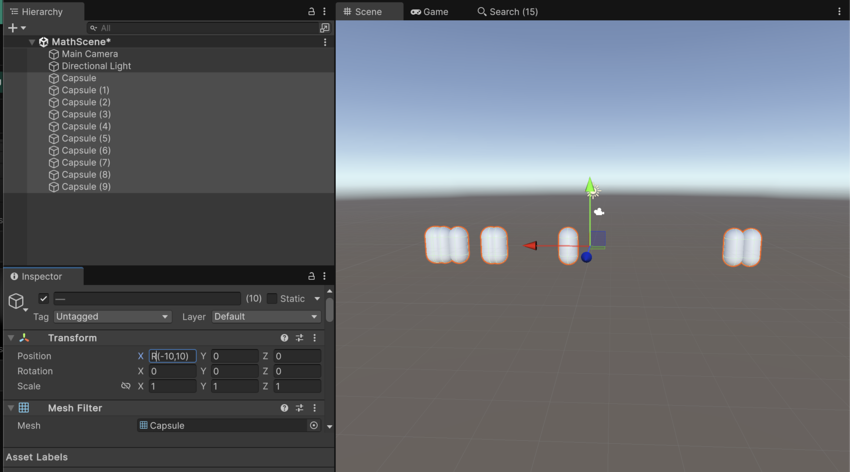Open the Tag dropdown set to Untagged
Image resolution: width=850 pixels, height=472 pixels.
pos(111,317)
